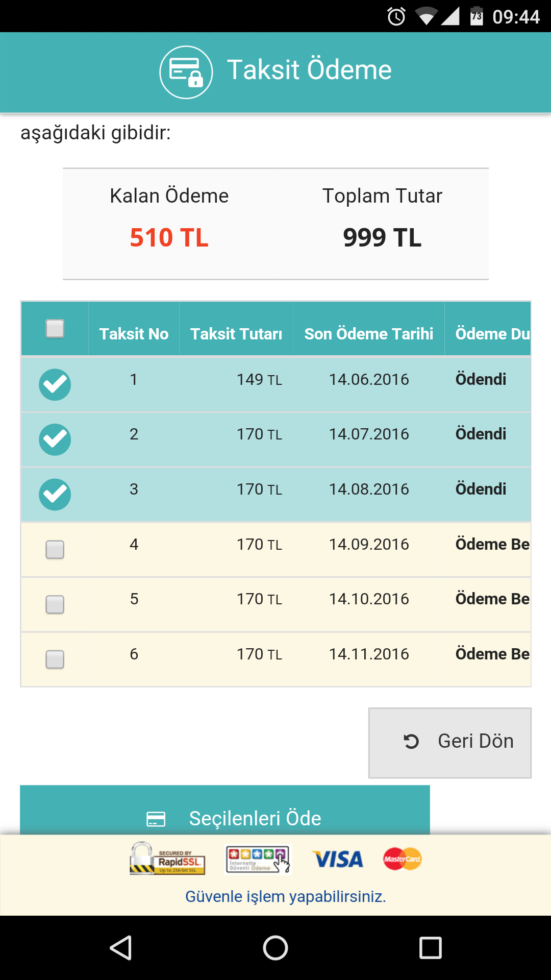Viewport: 551px width, 980px height.
Task: Tap the Taksit No column header
Action: click(x=134, y=334)
